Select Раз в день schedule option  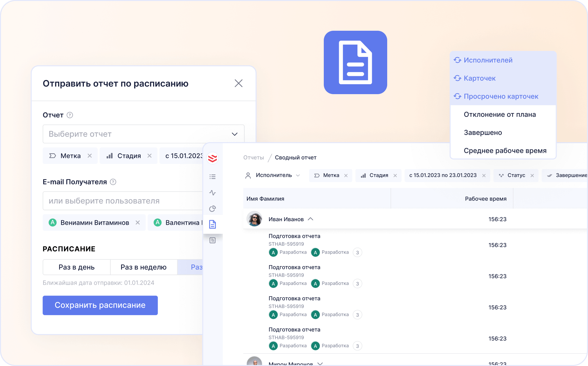77,267
